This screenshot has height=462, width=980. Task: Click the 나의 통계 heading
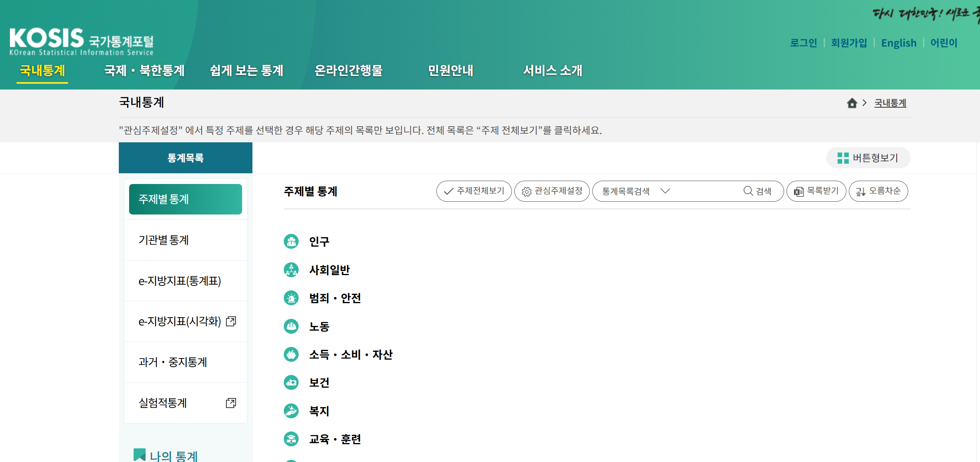pyautogui.click(x=174, y=456)
